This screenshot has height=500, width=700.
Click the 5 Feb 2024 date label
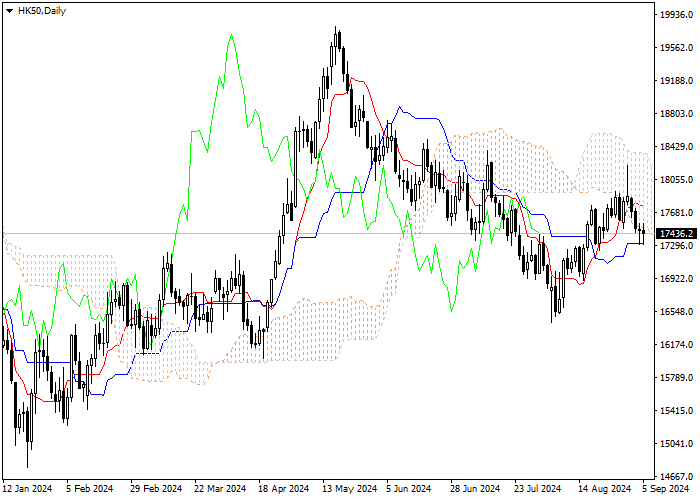89,489
